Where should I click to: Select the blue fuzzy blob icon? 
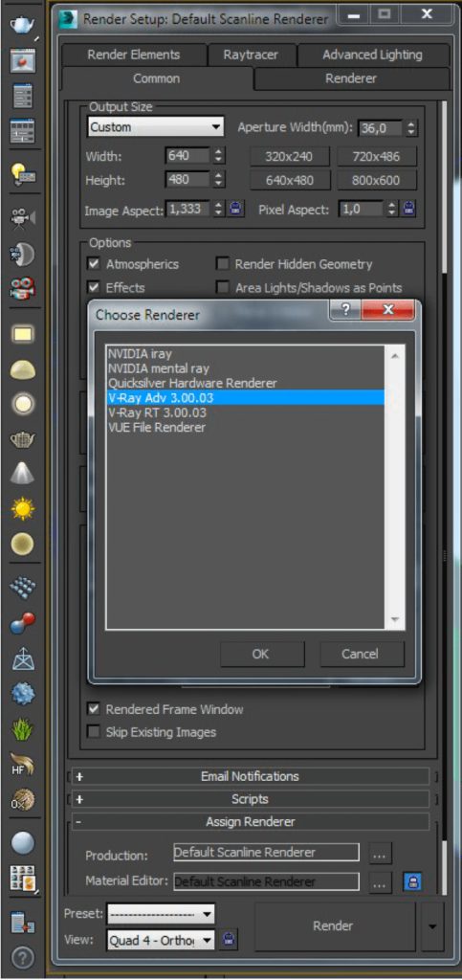[x=22, y=693]
